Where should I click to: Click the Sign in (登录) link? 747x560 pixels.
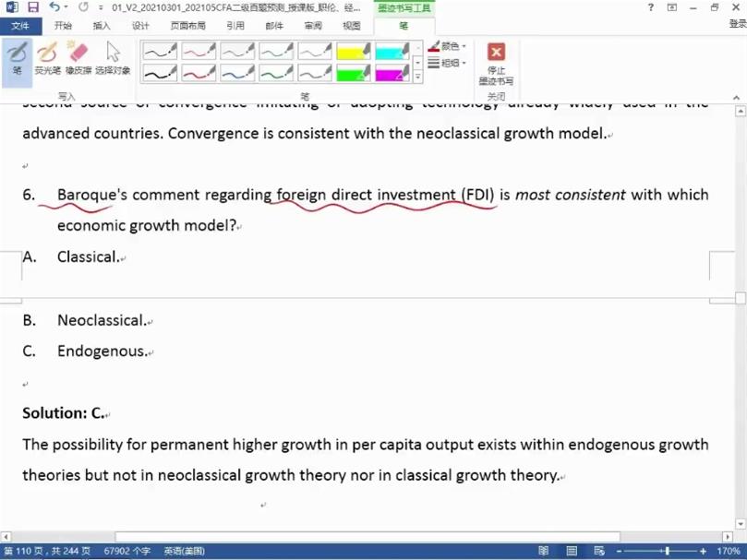pyautogui.click(x=738, y=24)
